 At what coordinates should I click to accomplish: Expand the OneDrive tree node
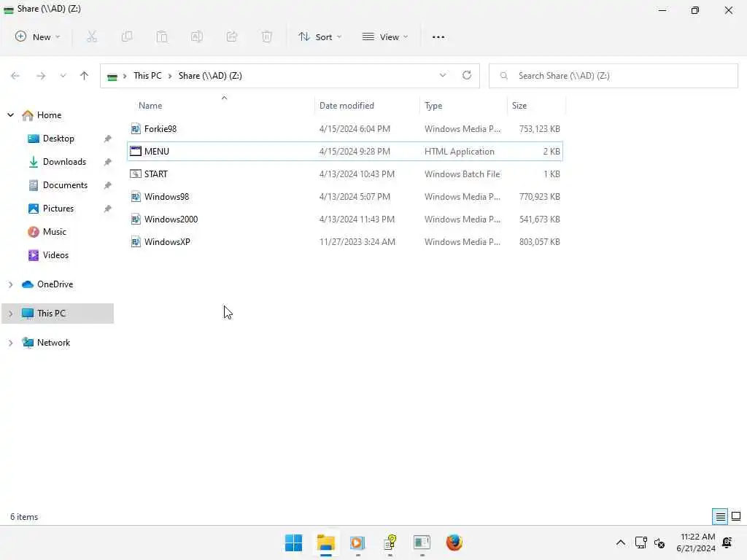pos(10,285)
